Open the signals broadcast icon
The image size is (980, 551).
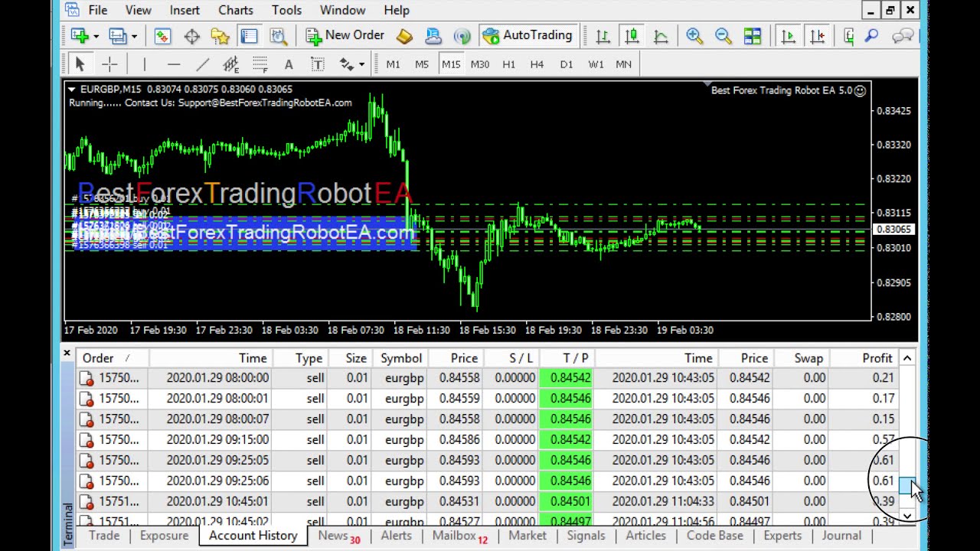click(462, 35)
